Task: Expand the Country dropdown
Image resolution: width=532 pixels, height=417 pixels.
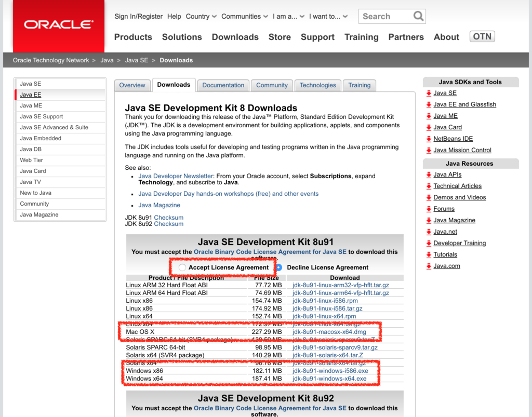Action: coord(201,16)
